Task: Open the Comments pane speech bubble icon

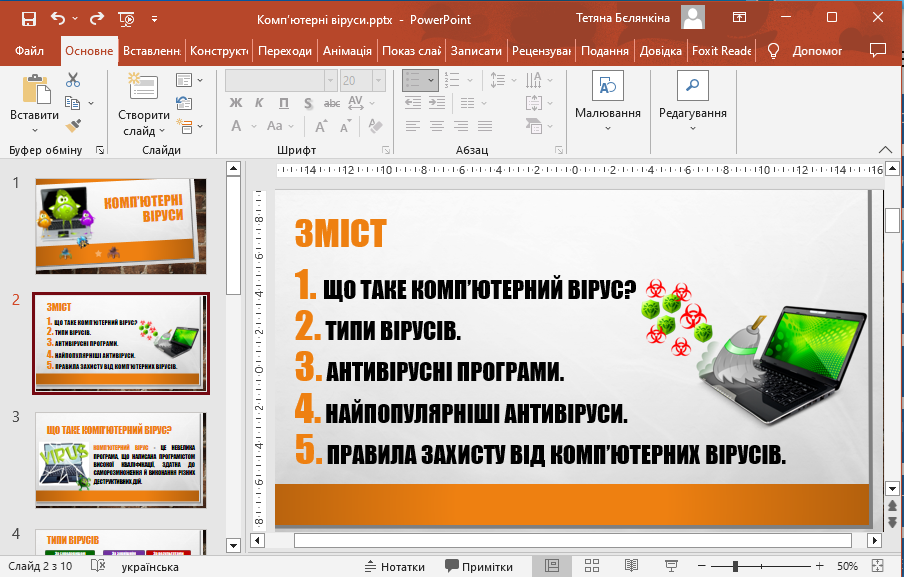Action: tap(877, 51)
